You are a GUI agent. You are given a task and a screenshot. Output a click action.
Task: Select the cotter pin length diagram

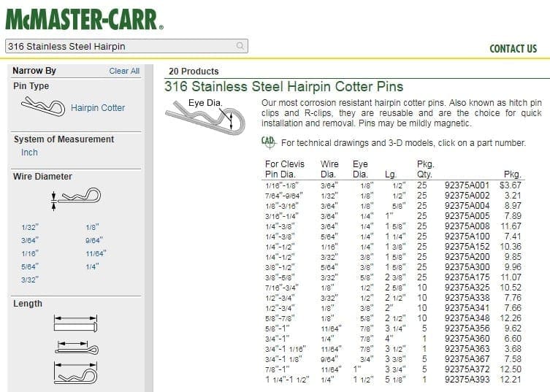77,347
